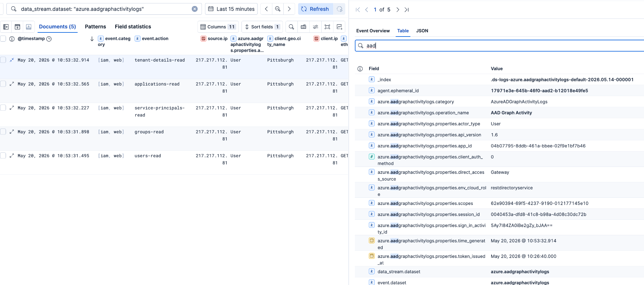Click the greyed-out download-arrow icon left of Documents tab
Screen dimensions: 644x285
coord(29,27)
